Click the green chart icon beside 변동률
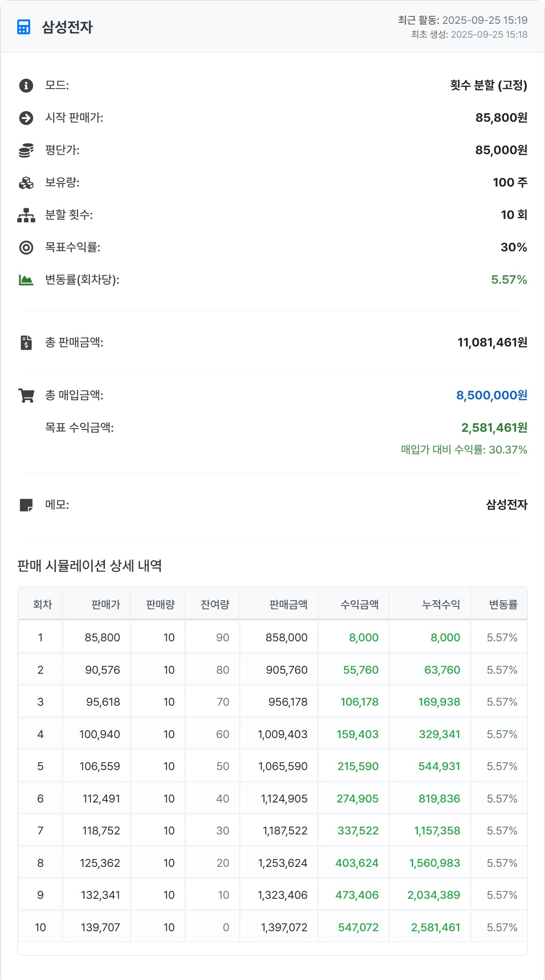Image resolution: width=545 pixels, height=980 pixels. click(26, 280)
